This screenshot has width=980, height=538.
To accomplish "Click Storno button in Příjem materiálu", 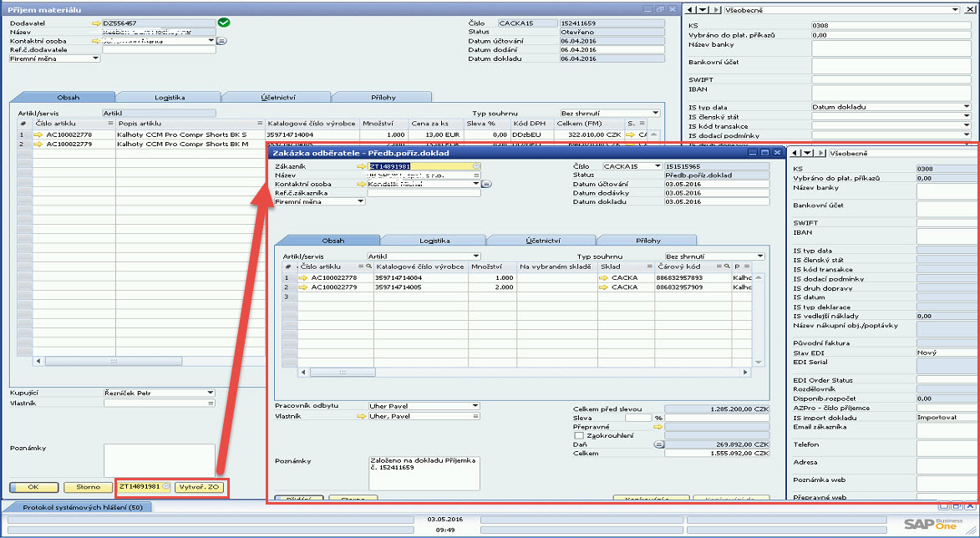I will (x=88, y=487).
